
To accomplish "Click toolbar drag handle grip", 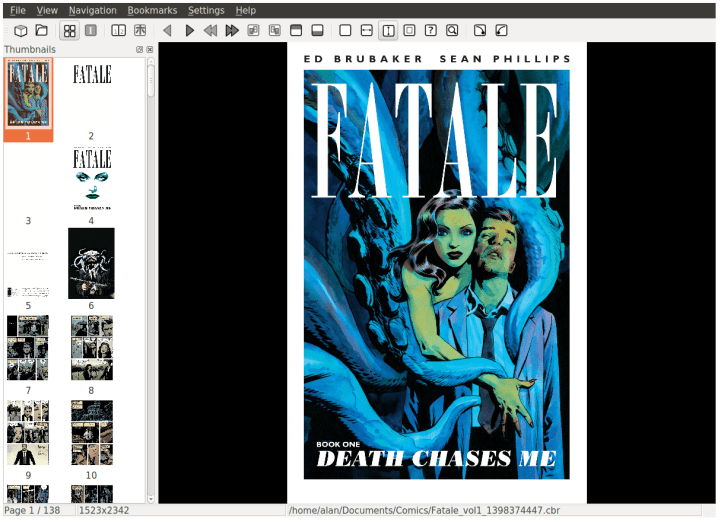I will coord(6,31).
